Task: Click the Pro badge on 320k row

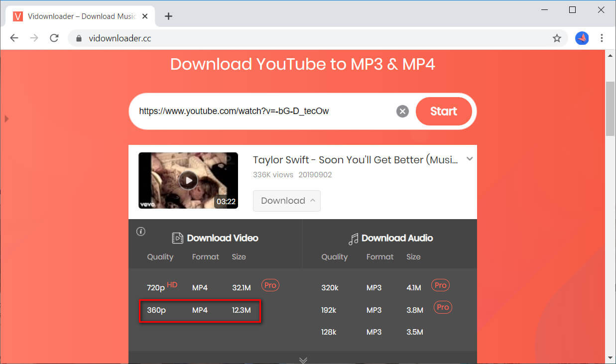Action: [441, 285]
